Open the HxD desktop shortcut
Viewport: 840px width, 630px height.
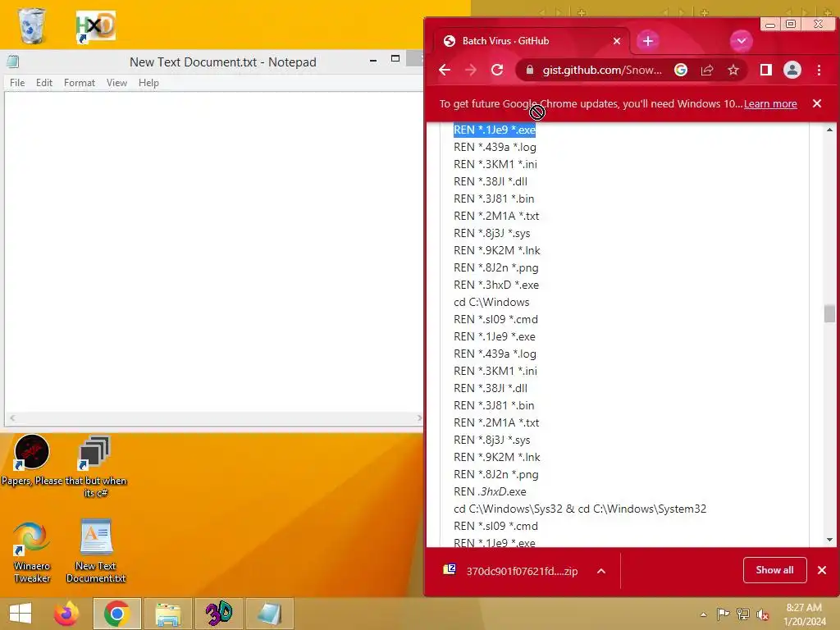95,27
